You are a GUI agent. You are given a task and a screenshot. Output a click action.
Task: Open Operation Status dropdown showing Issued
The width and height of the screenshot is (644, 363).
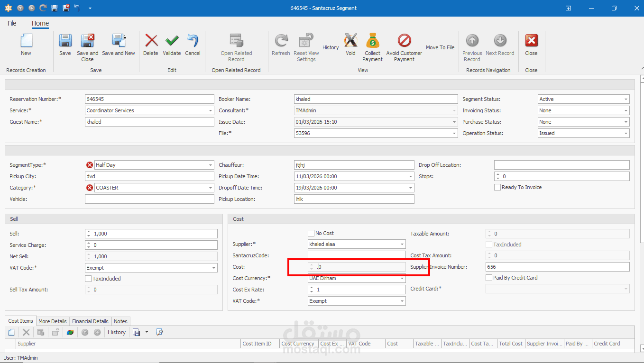626,133
